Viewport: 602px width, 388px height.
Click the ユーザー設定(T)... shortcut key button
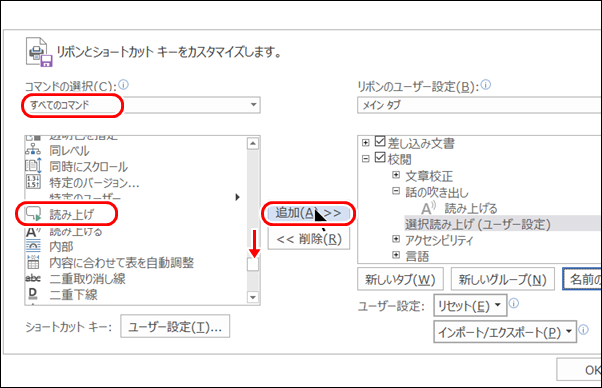click(x=175, y=327)
